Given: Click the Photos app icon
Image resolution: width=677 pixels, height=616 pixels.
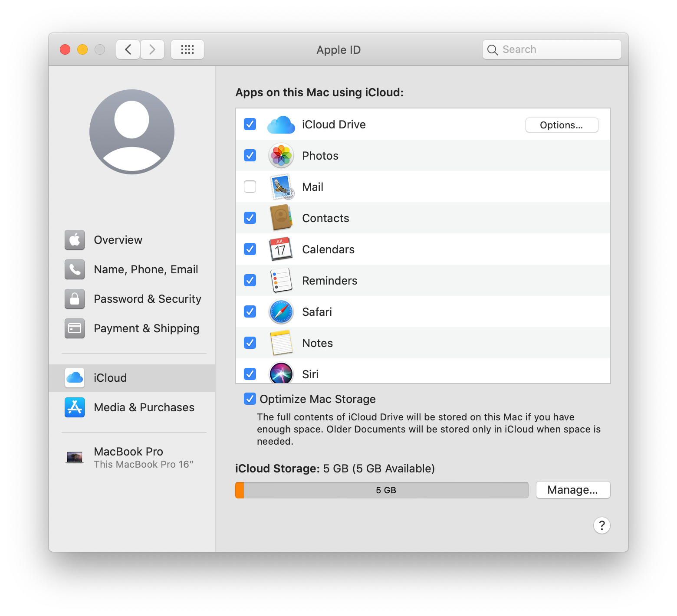Looking at the screenshot, I should click(x=281, y=156).
